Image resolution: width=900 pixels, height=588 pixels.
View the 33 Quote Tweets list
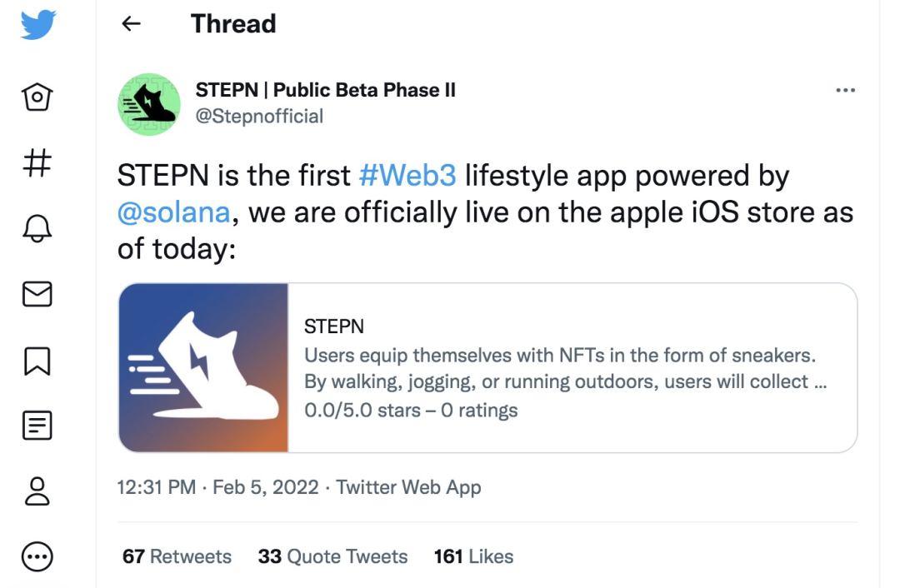tap(332, 556)
